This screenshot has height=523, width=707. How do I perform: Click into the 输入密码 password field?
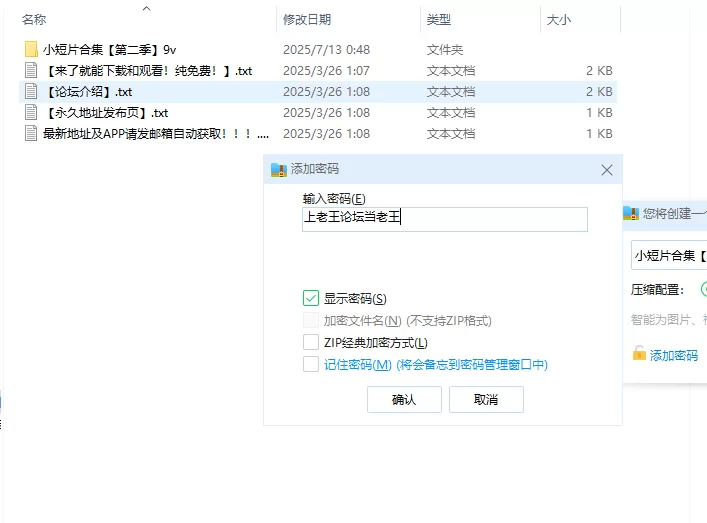pyautogui.click(x=445, y=219)
